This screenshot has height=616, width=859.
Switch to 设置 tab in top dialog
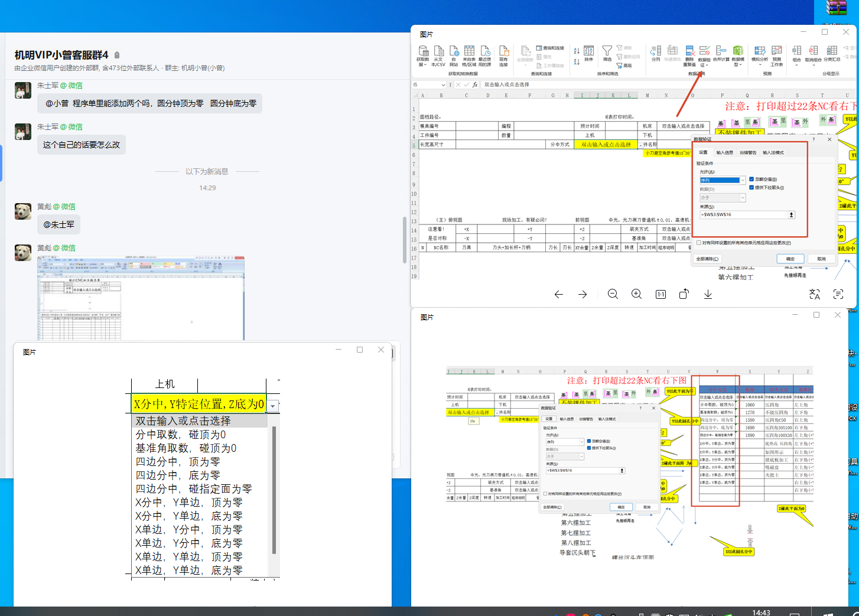click(703, 152)
